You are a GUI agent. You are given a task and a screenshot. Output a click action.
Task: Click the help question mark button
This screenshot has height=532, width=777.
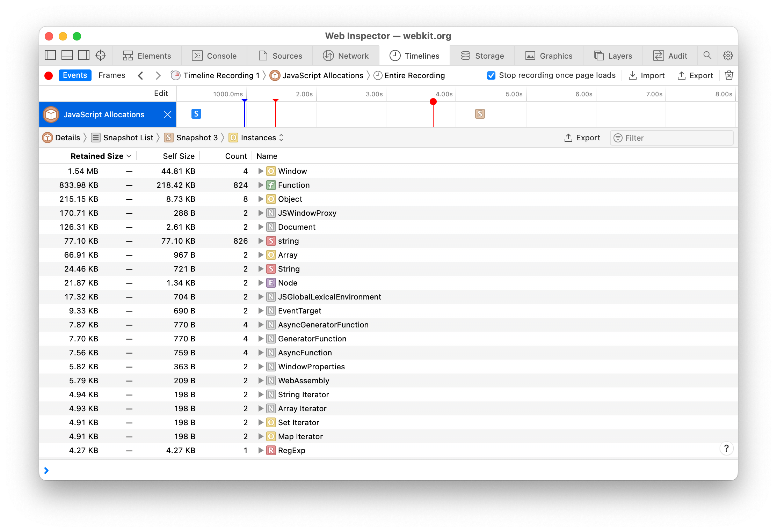pyautogui.click(x=726, y=448)
